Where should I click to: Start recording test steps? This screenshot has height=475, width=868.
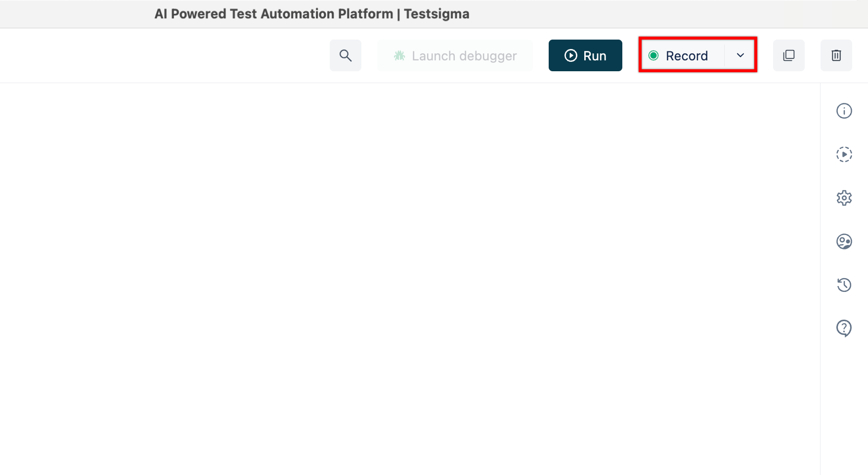tap(686, 55)
